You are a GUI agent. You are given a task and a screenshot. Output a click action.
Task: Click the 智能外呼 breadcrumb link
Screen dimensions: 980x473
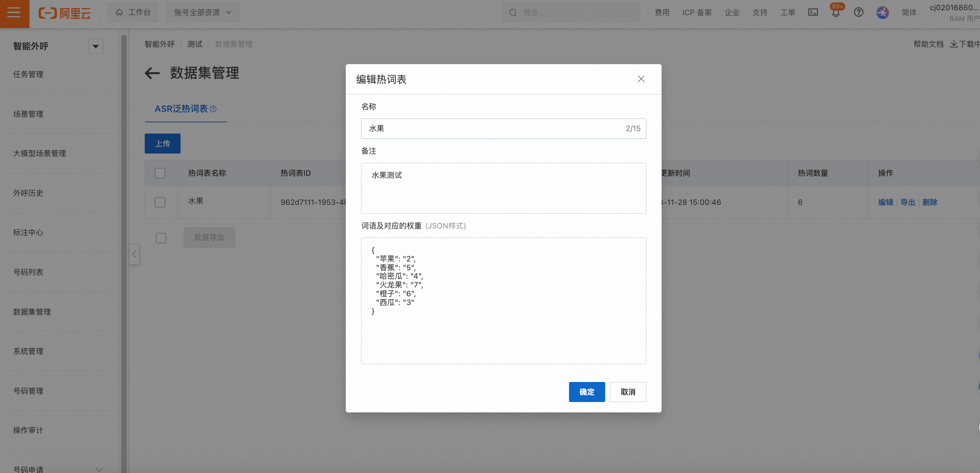(x=159, y=44)
